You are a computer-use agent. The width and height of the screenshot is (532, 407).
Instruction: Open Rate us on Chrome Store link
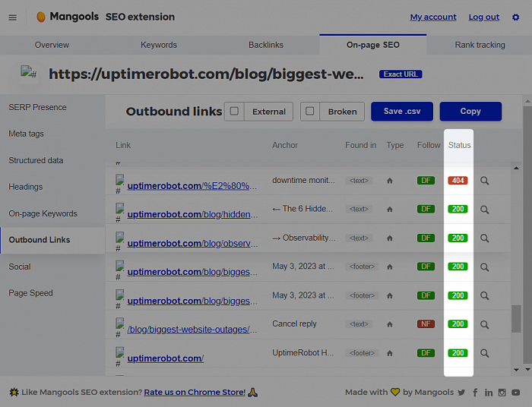point(195,393)
